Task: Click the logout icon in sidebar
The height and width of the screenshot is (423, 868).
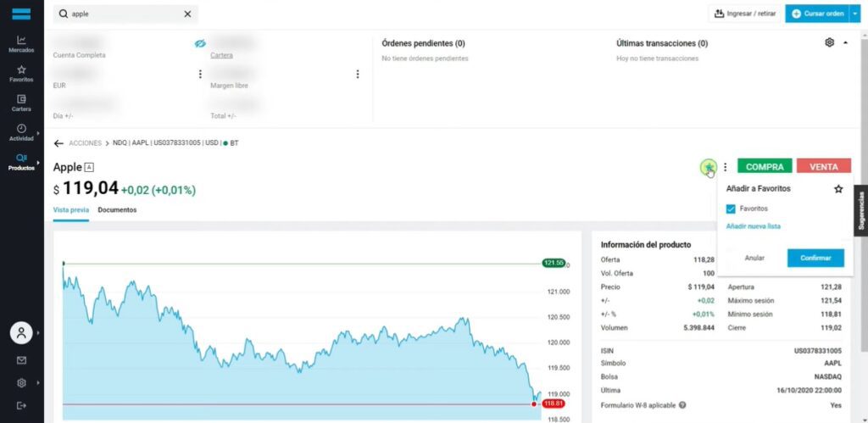Action: pyautogui.click(x=21, y=405)
